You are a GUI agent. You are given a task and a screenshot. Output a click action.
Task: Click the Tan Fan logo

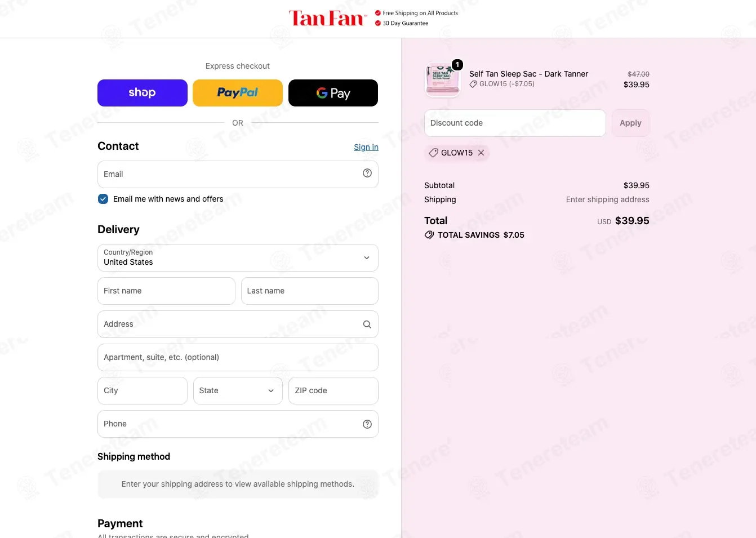click(327, 19)
